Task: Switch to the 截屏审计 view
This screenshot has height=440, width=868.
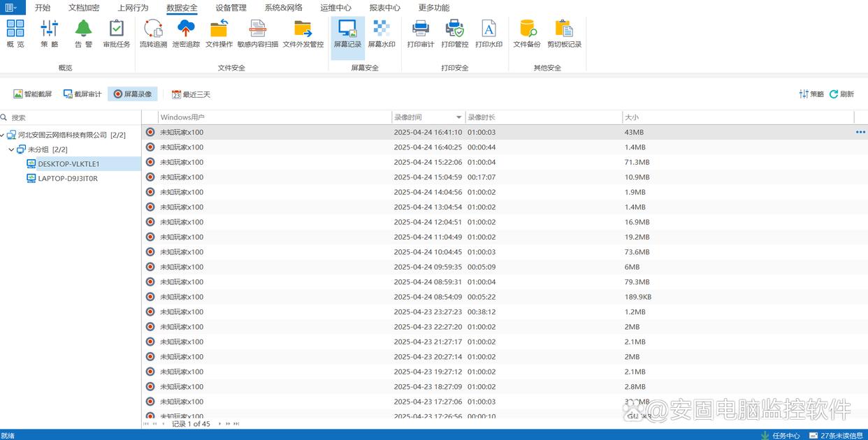Action: (82, 94)
